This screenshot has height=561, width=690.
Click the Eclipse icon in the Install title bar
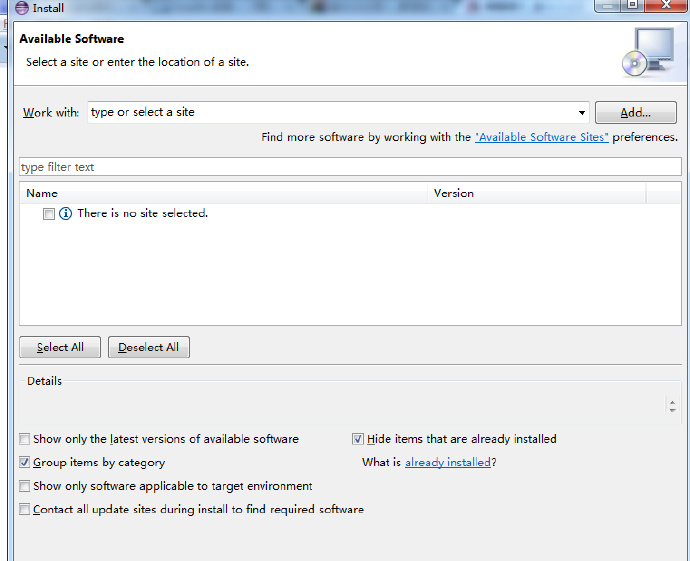tap(22, 8)
